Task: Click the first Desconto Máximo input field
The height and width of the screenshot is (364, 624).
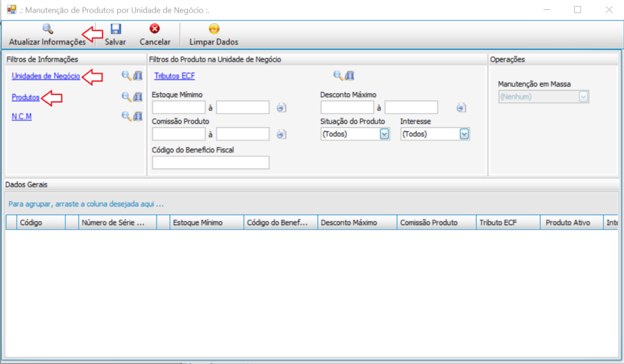Action: [x=347, y=107]
